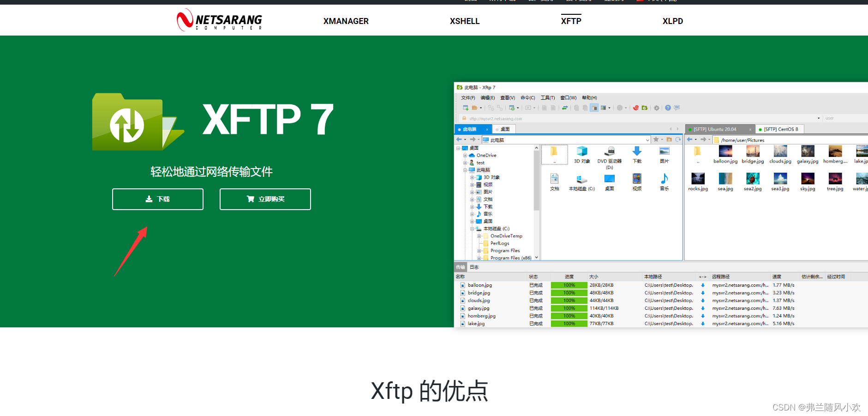Screen dimensions: 868x416
Task: Expand the 3D 对象 tree node
Action: [472, 177]
